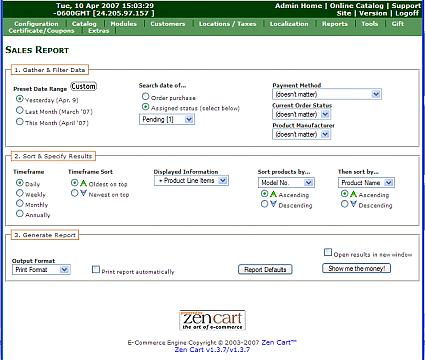Open the Displayed Information dropdown
This screenshot has width=425, height=360.
point(191,181)
